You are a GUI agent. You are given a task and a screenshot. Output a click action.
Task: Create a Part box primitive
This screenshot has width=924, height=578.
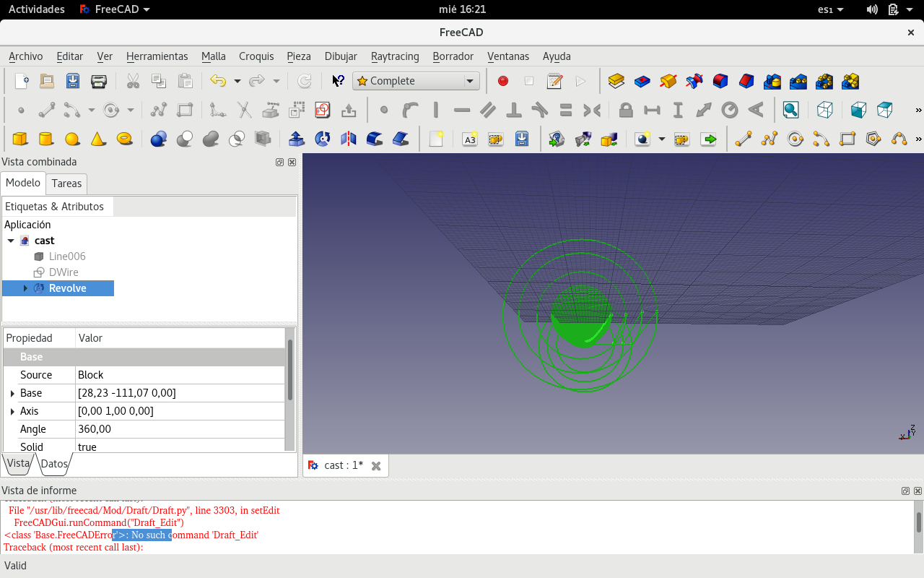tap(20, 139)
